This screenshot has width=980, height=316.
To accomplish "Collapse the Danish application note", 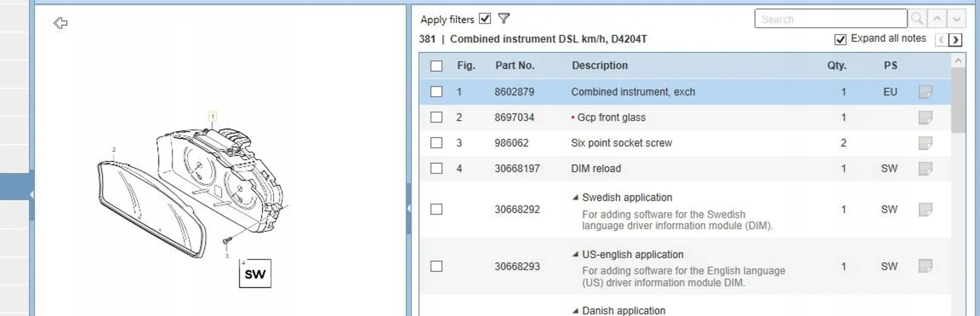I will (x=575, y=311).
